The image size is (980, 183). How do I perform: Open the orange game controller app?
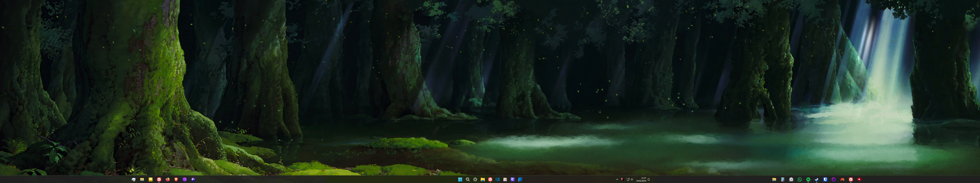pos(842,179)
